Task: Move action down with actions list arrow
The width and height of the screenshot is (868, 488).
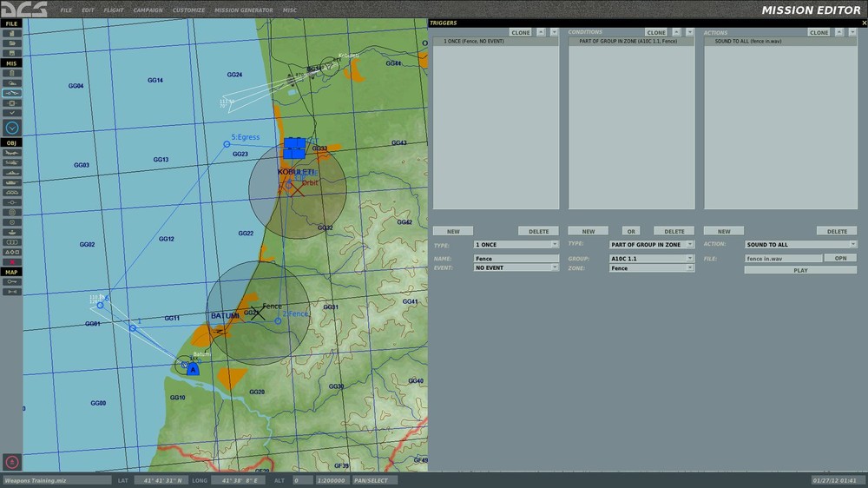Action: 852,32
